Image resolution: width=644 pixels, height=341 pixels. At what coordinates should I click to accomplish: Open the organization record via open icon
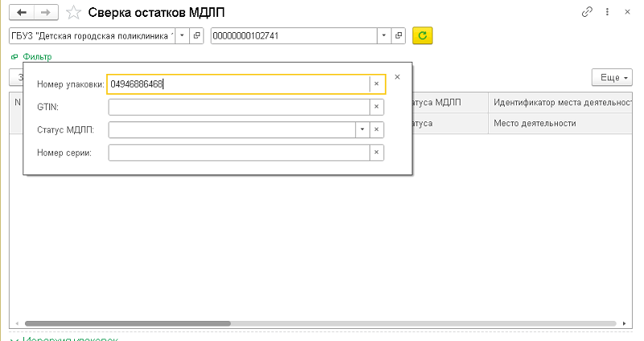coord(197,36)
